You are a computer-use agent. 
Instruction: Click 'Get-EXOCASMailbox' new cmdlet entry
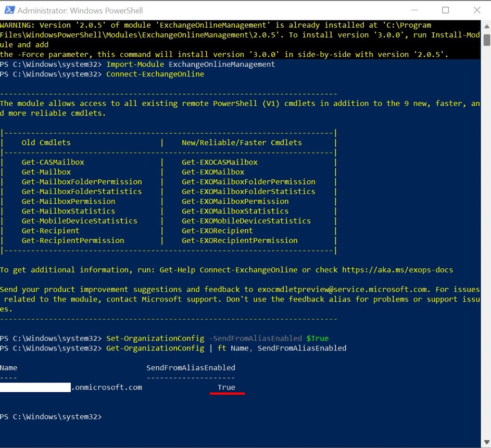pos(220,163)
